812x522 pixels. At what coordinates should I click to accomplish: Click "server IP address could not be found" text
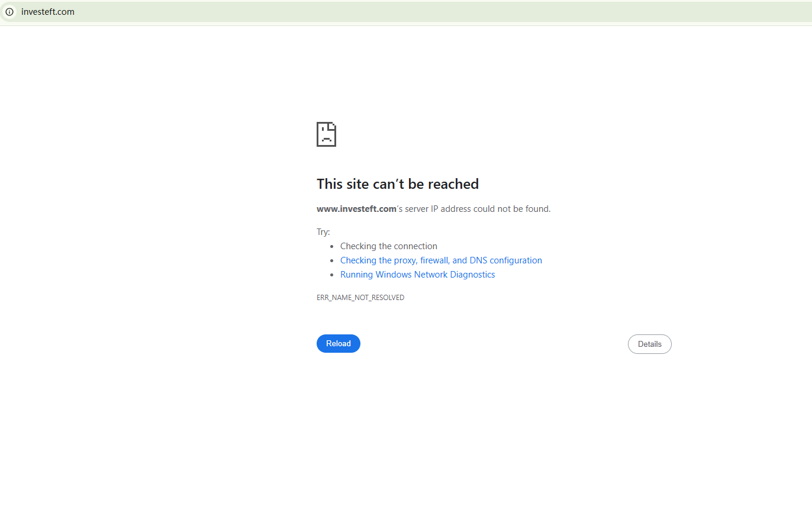tap(478, 209)
